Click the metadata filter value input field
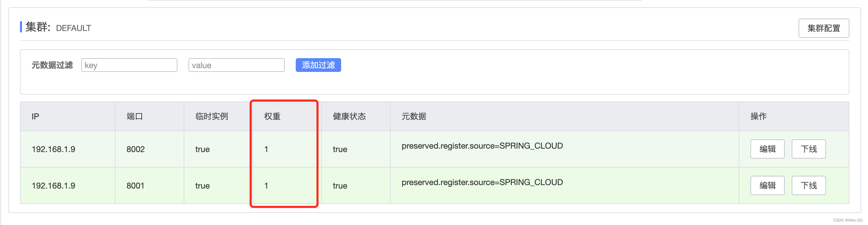868x225 pixels. 236,65
